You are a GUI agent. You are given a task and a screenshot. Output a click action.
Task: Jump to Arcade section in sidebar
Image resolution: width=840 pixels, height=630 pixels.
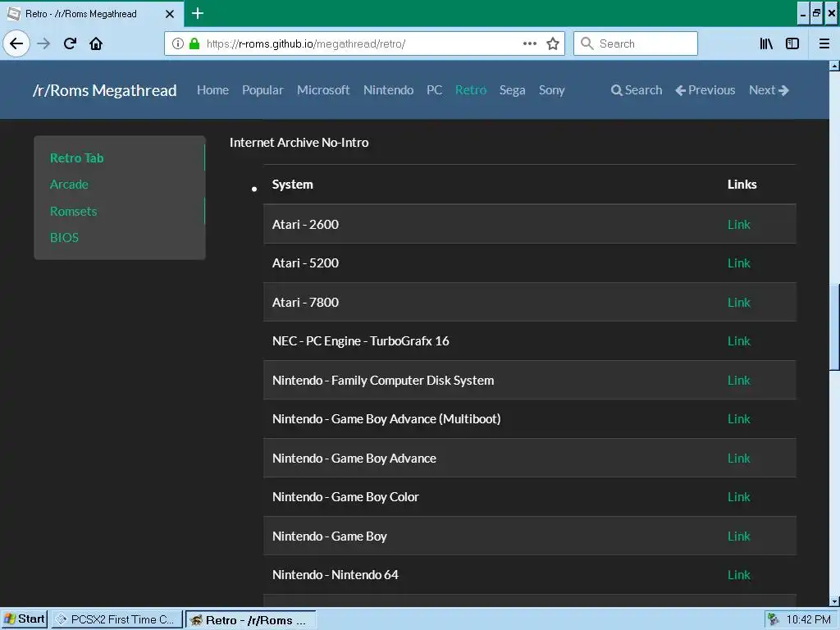click(69, 185)
